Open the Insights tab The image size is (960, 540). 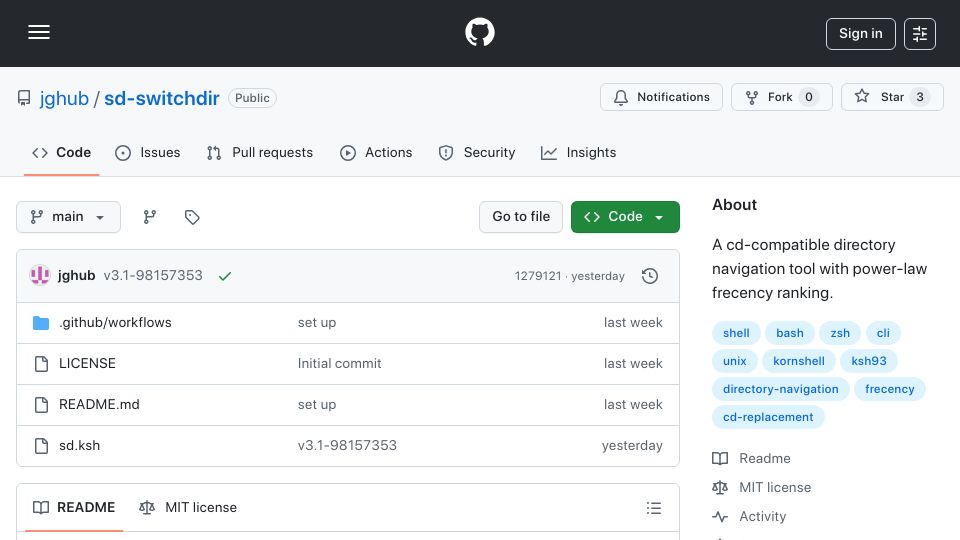click(578, 152)
